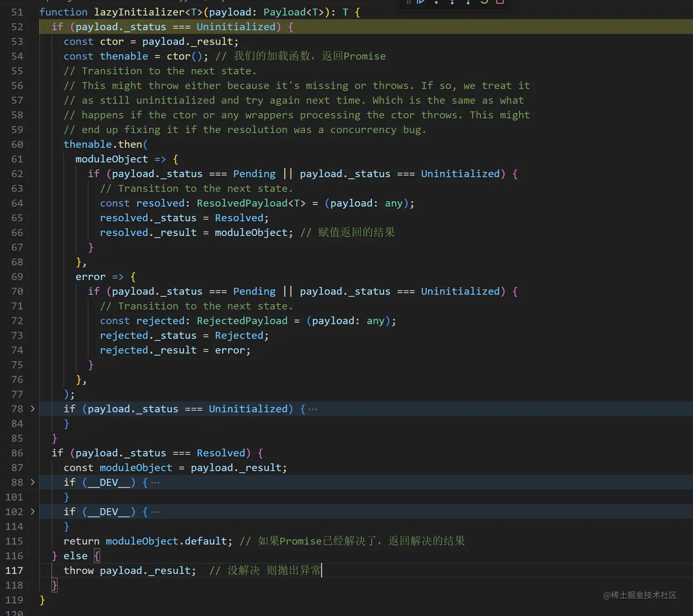Expand folded __DEV__ block at line 88
This screenshot has height=616, width=693.
pos(33,482)
